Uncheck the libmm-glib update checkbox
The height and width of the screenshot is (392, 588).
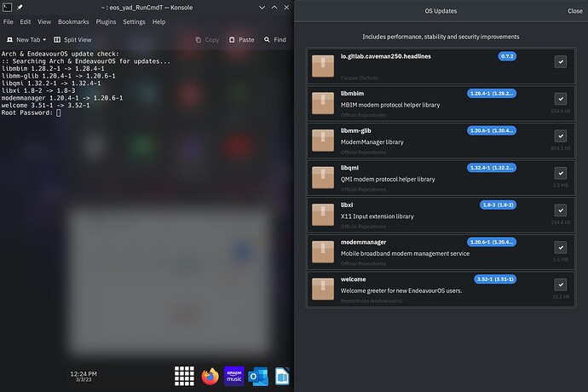click(560, 135)
